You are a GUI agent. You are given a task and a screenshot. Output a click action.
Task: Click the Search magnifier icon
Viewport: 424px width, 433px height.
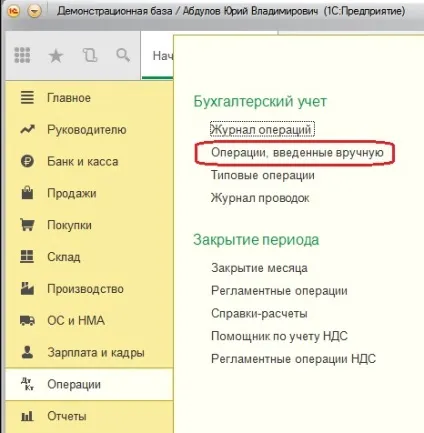[123, 55]
